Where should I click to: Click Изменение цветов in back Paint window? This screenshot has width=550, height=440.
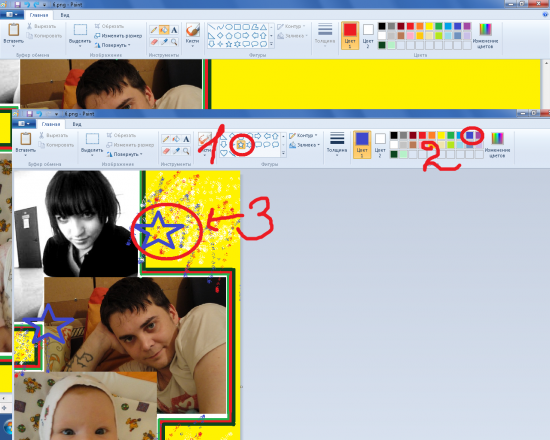485,35
